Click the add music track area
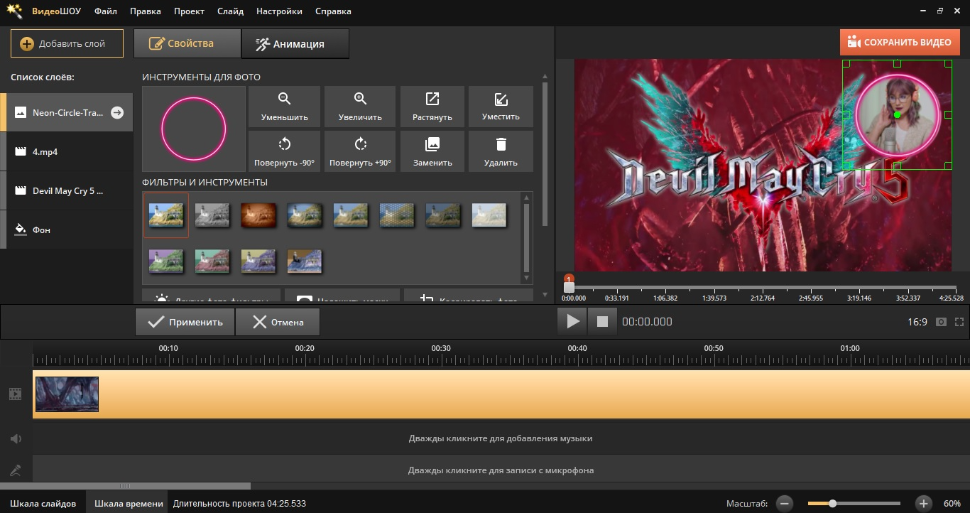Image resolution: width=970 pixels, height=513 pixels. [x=500, y=438]
